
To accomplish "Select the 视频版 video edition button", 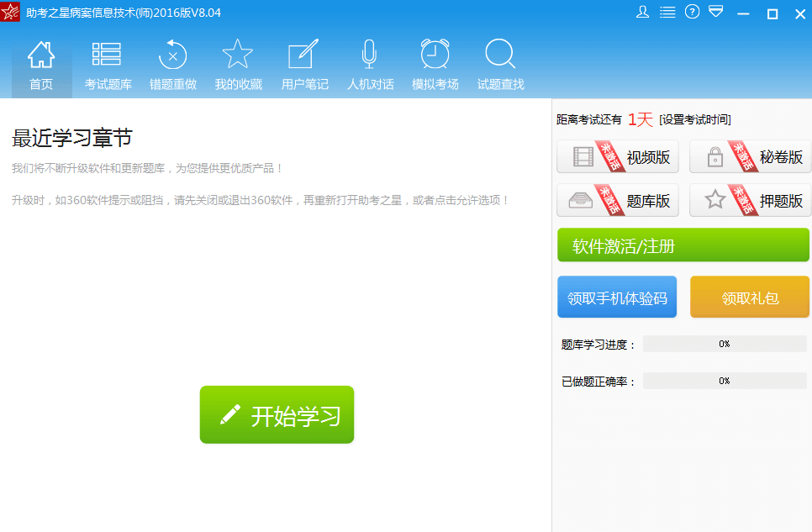I will pos(618,157).
